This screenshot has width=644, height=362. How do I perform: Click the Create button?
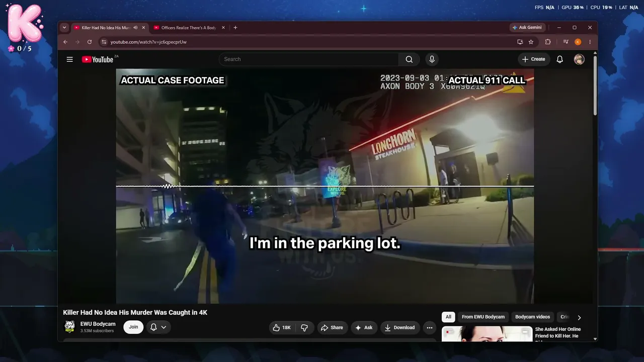533,59
